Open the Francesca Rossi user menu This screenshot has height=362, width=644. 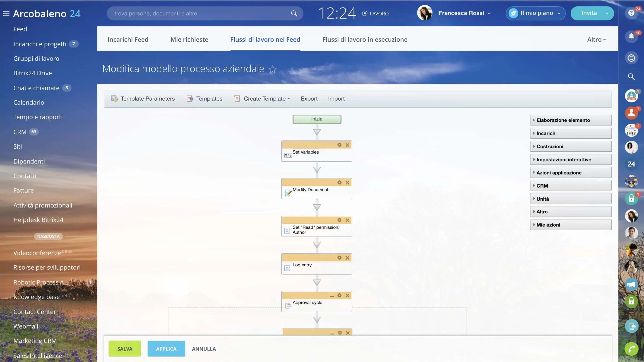click(464, 13)
